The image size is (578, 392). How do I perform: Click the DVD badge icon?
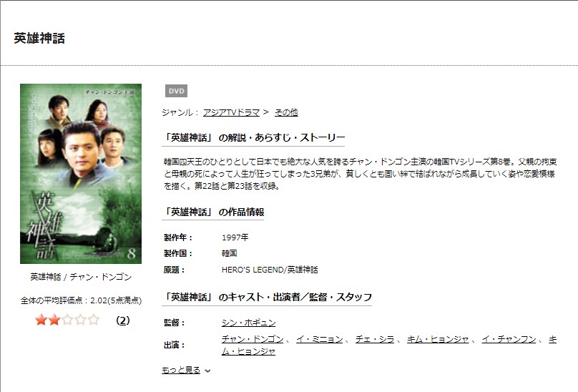176,91
